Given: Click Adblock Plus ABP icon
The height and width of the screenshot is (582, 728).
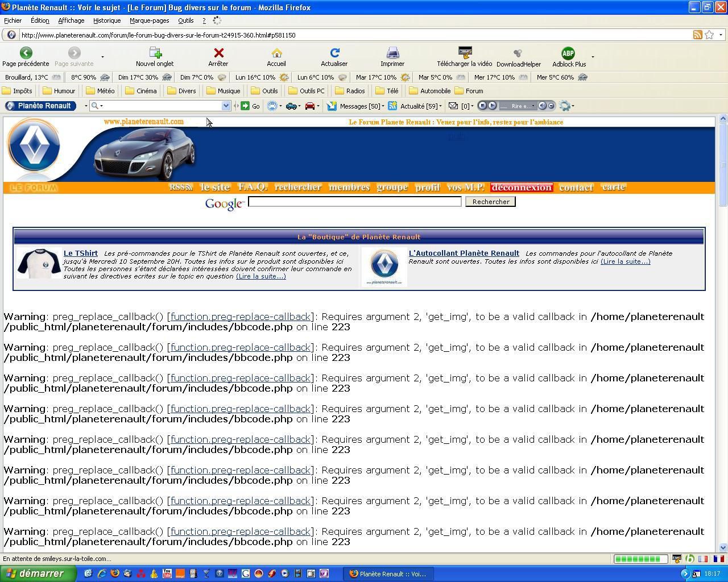Looking at the screenshot, I should coord(568,54).
